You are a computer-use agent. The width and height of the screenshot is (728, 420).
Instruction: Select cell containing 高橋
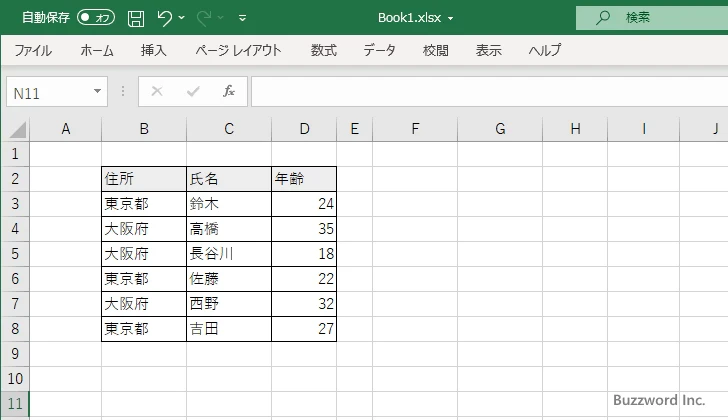229,229
